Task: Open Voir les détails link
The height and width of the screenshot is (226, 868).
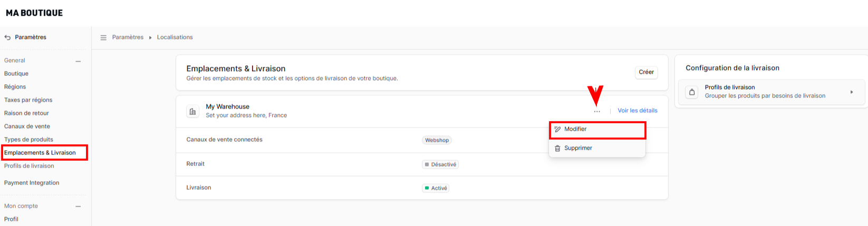Action: click(x=638, y=111)
